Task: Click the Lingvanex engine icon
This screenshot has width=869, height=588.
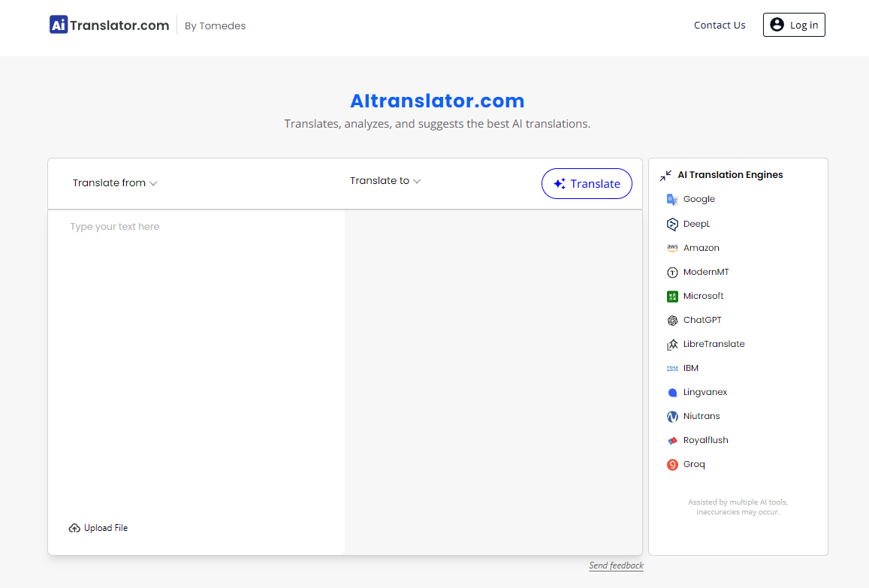Action: pyautogui.click(x=672, y=393)
